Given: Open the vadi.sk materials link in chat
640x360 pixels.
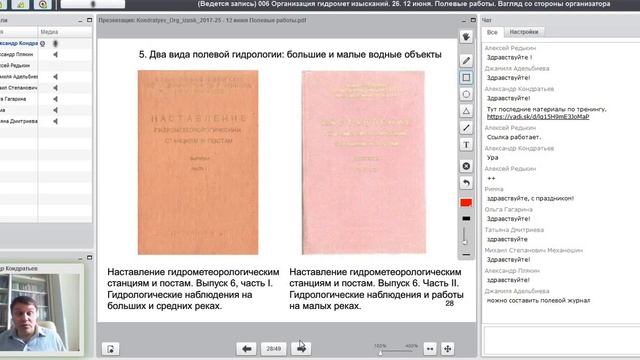Looking at the screenshot, I should point(538,117).
